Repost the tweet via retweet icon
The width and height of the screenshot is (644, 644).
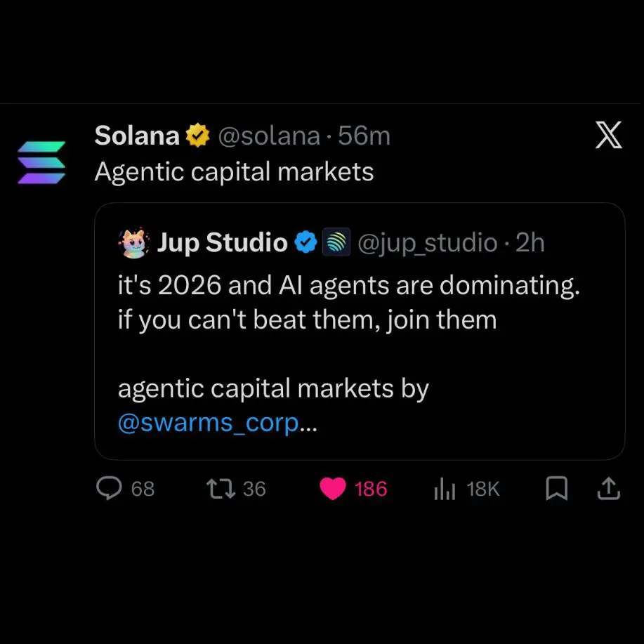coord(221,488)
